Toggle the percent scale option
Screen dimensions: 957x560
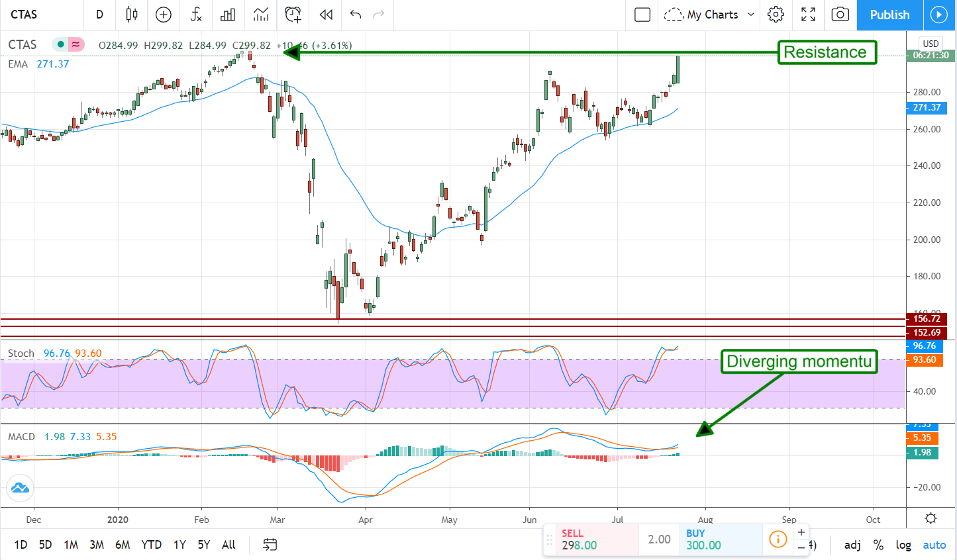click(x=878, y=545)
